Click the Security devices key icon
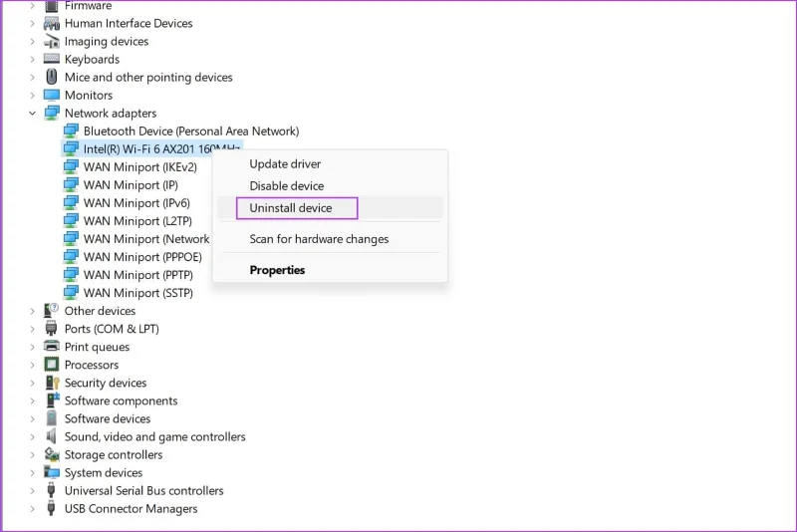The image size is (797, 532). [x=53, y=383]
